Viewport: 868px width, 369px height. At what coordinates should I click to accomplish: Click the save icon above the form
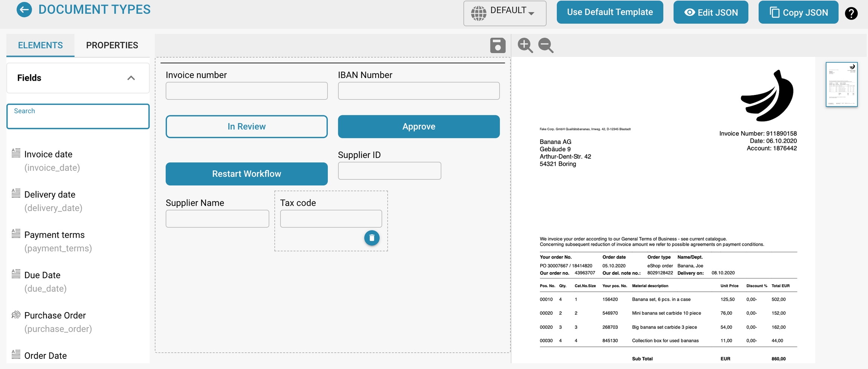click(497, 46)
